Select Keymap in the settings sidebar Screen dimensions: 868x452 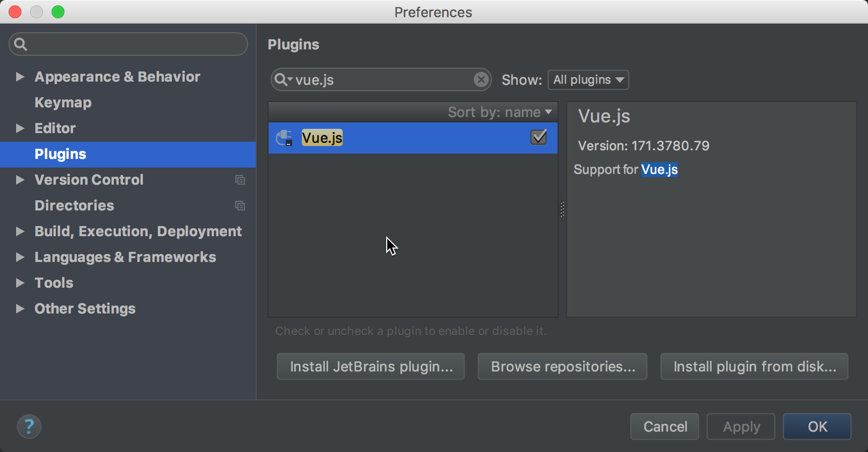click(63, 103)
